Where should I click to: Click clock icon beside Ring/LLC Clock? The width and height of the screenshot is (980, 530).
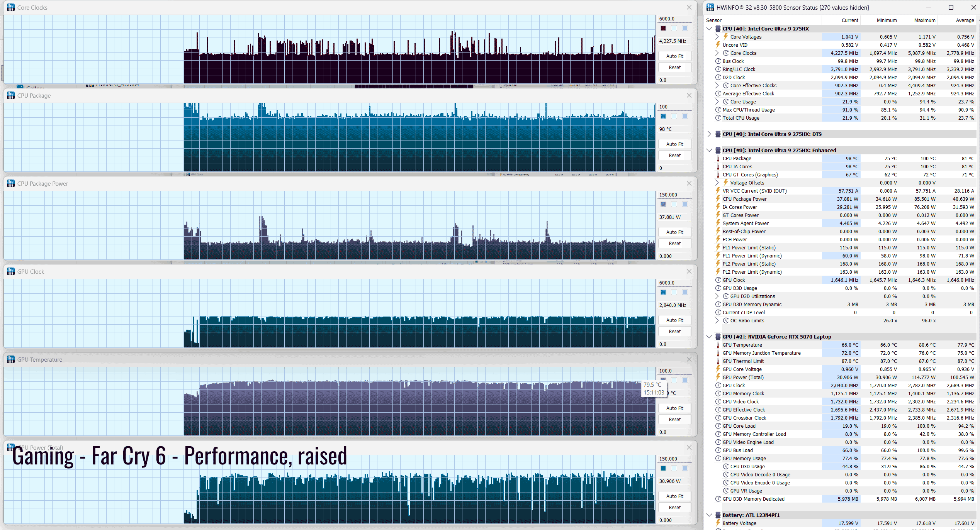coord(718,69)
